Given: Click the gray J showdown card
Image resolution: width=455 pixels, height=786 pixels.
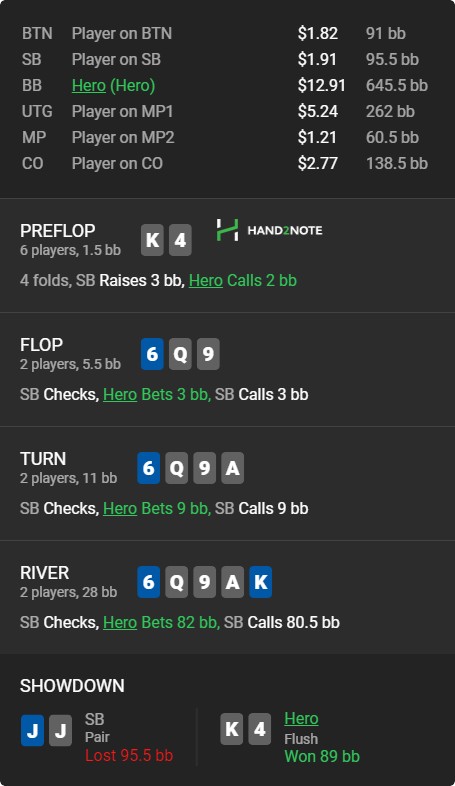Looking at the screenshot, I should (61, 730).
